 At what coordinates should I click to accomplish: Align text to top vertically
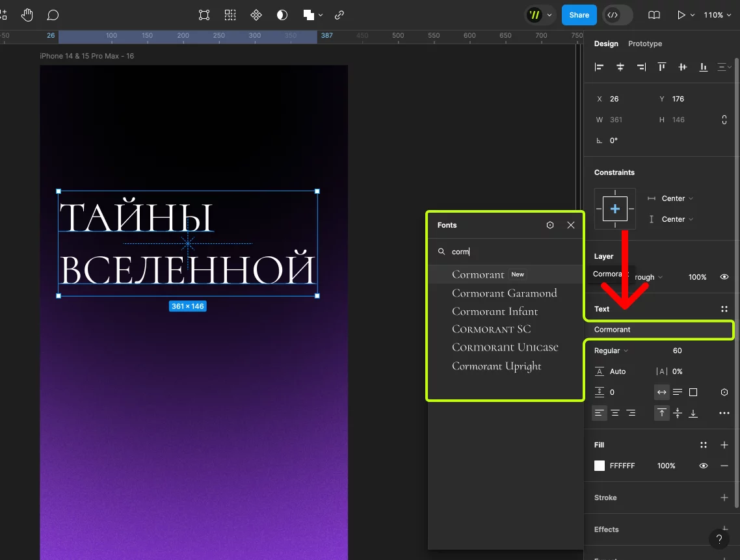(662, 413)
